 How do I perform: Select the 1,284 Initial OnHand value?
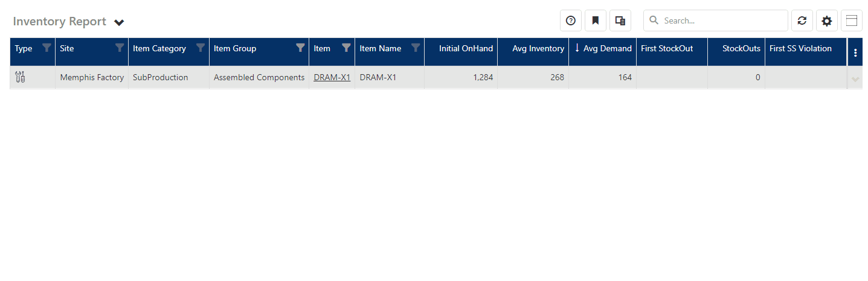pyautogui.click(x=482, y=77)
